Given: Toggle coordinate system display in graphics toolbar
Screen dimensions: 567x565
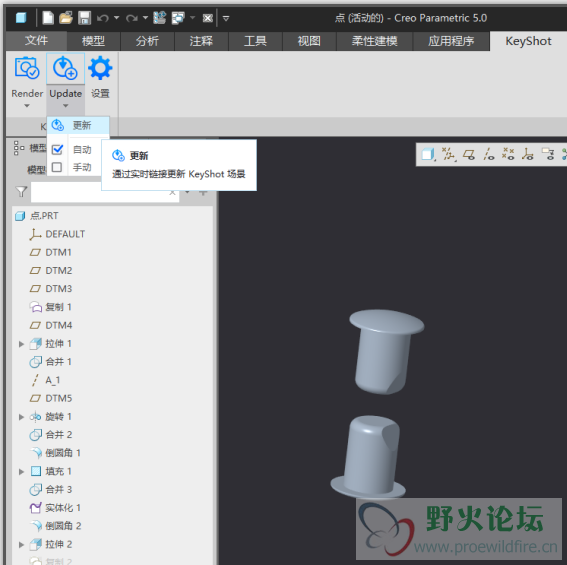Looking at the screenshot, I should (528, 154).
